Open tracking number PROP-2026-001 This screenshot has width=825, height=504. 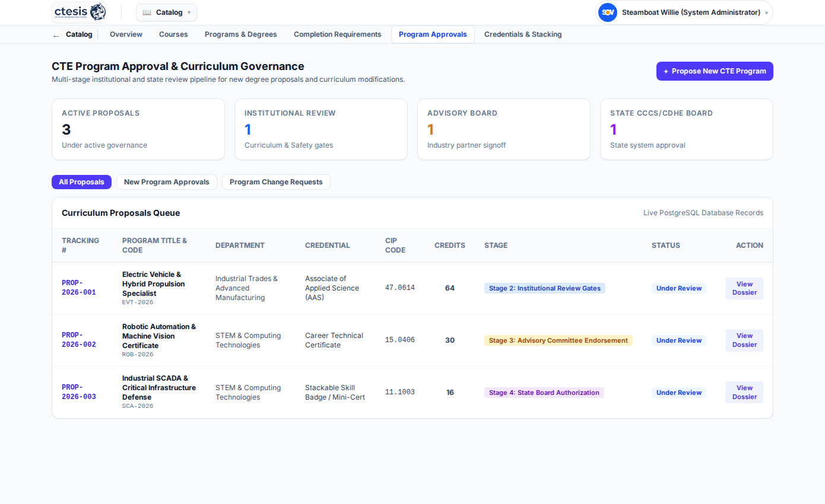tap(79, 288)
